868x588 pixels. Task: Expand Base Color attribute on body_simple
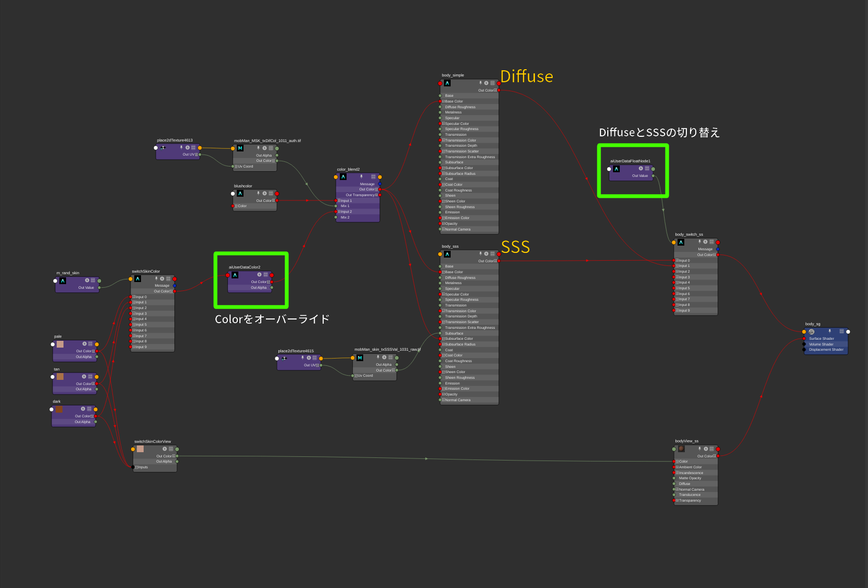[x=443, y=101]
